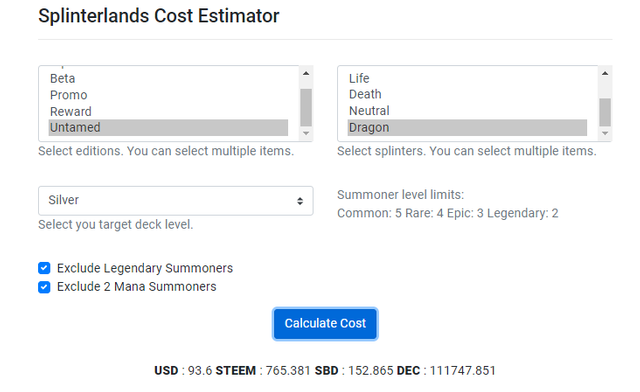
Task: Toggle Exclude 2 Mana Summoners checkbox
Action: pos(44,287)
